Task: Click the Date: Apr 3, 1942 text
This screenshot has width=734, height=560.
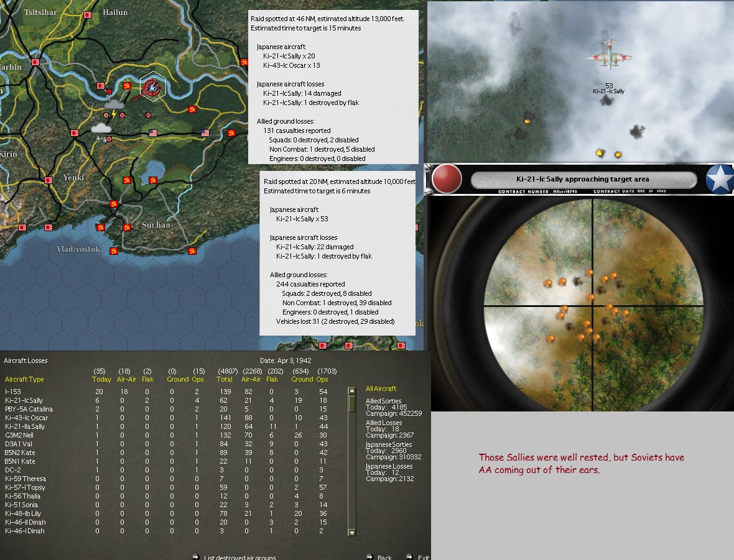Action: [286, 360]
